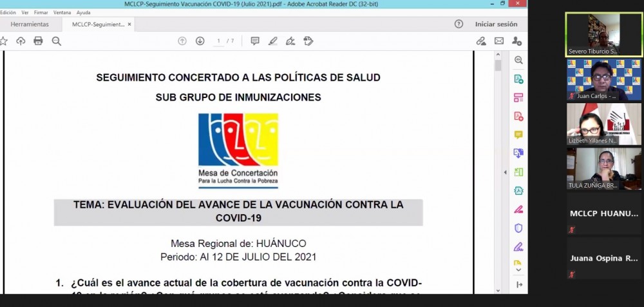Viewport: 644px width, 307px height.
Task: Open the Fill & Sign pen tool in sidebar
Action: pyautogui.click(x=518, y=210)
